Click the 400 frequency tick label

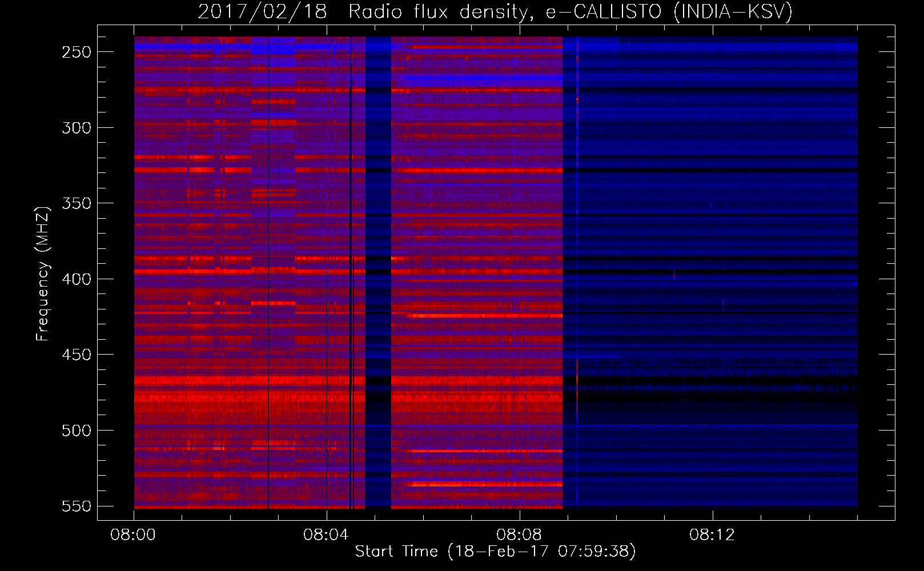pyautogui.click(x=77, y=279)
